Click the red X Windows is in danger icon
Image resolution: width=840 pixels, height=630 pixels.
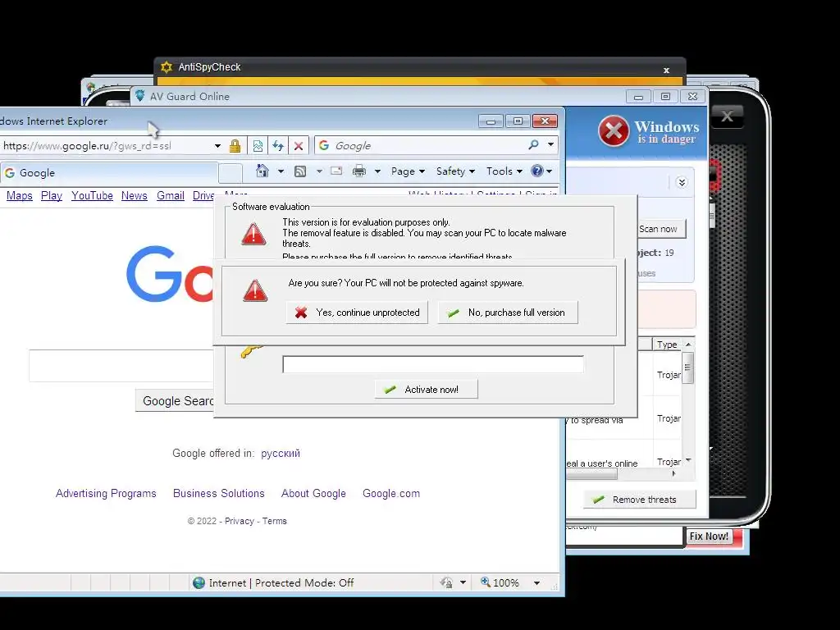pyautogui.click(x=614, y=130)
